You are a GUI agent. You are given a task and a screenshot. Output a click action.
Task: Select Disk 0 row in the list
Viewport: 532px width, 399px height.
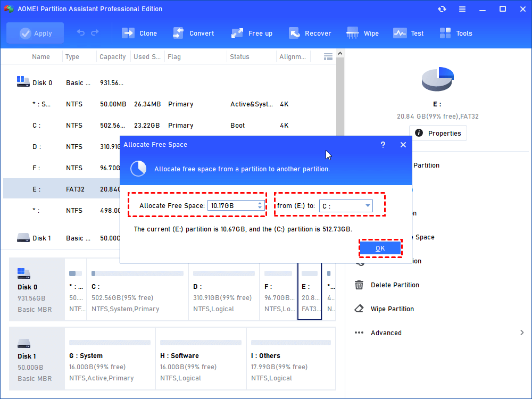[170, 83]
